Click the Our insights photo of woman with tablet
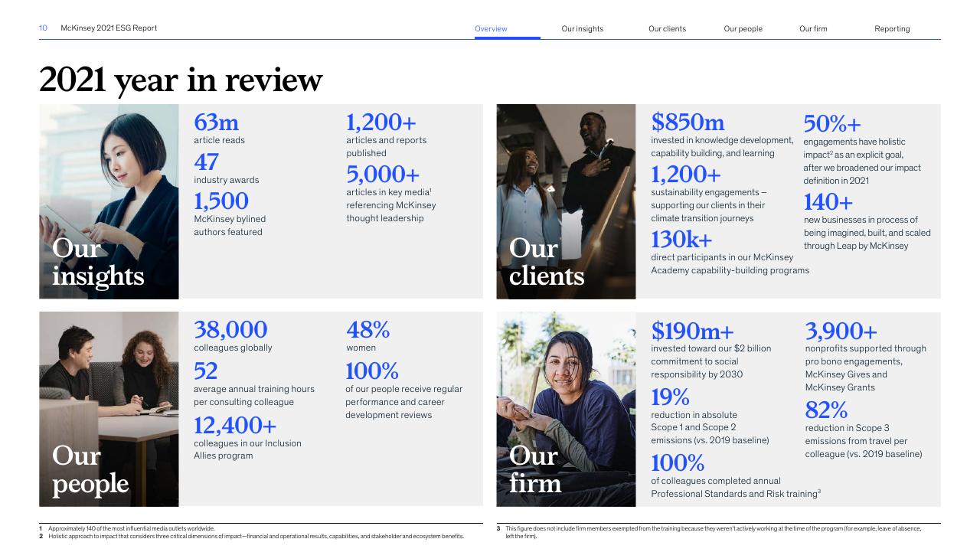The image size is (980, 552). tap(109, 201)
